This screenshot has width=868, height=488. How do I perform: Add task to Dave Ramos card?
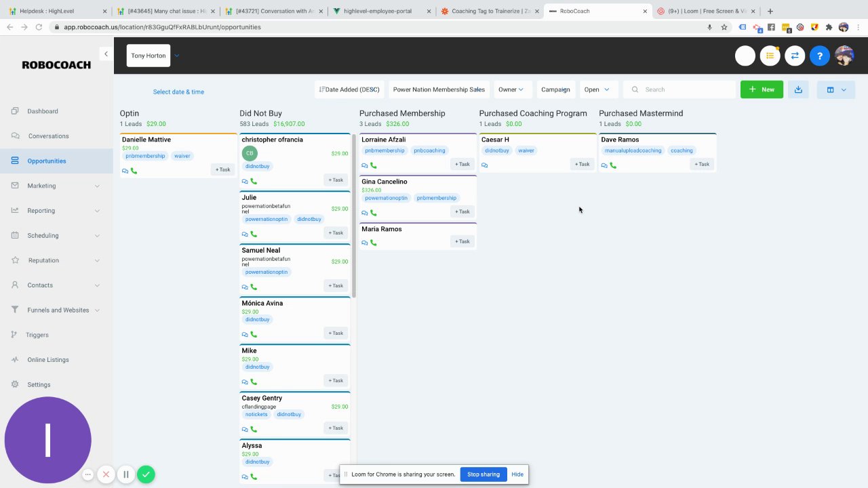tap(702, 164)
